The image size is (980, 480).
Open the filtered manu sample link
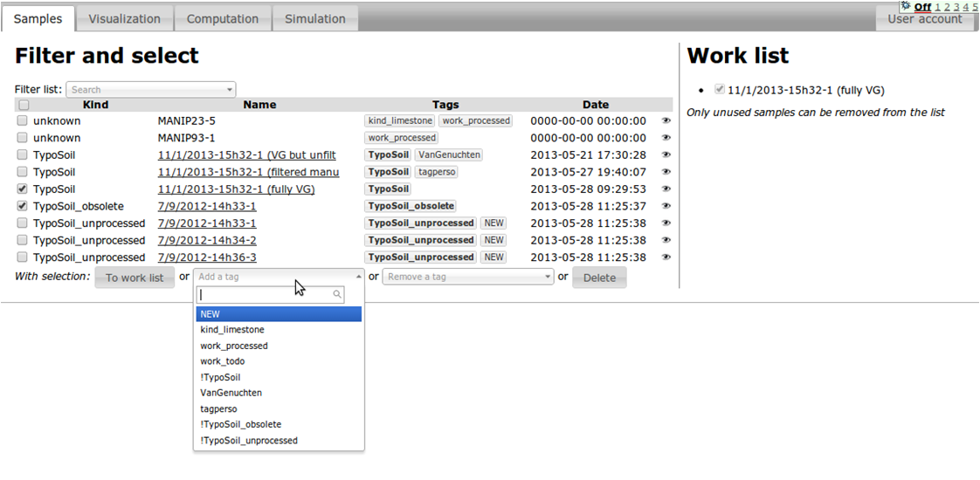point(249,172)
